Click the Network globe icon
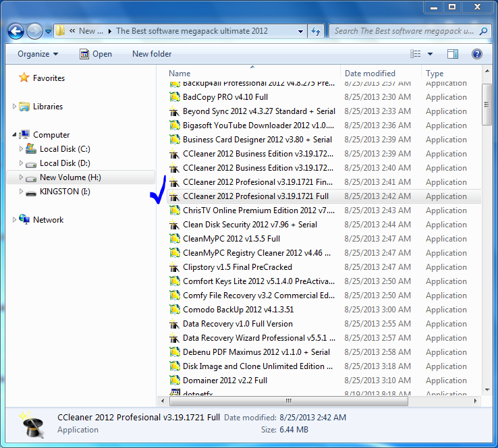This screenshot has height=448, width=498. (x=24, y=219)
